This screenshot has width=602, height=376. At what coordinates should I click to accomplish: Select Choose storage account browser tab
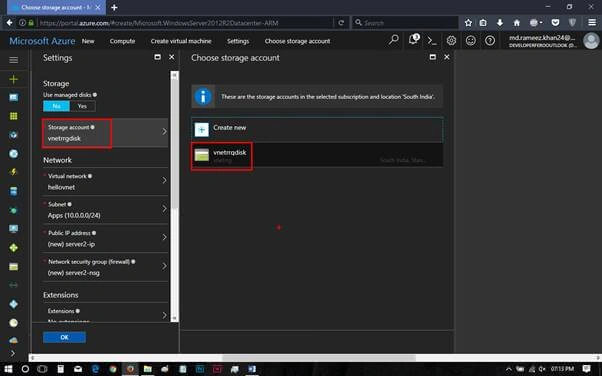[56, 7]
